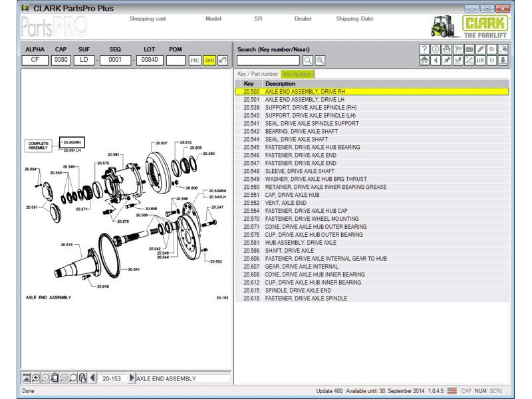Switch to Key Number tab

[x=297, y=74]
